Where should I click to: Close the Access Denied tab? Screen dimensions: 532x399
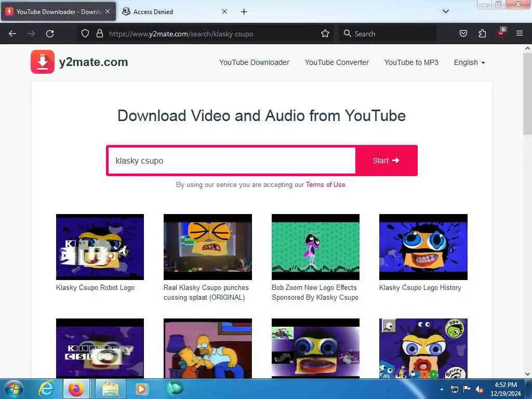(224, 11)
